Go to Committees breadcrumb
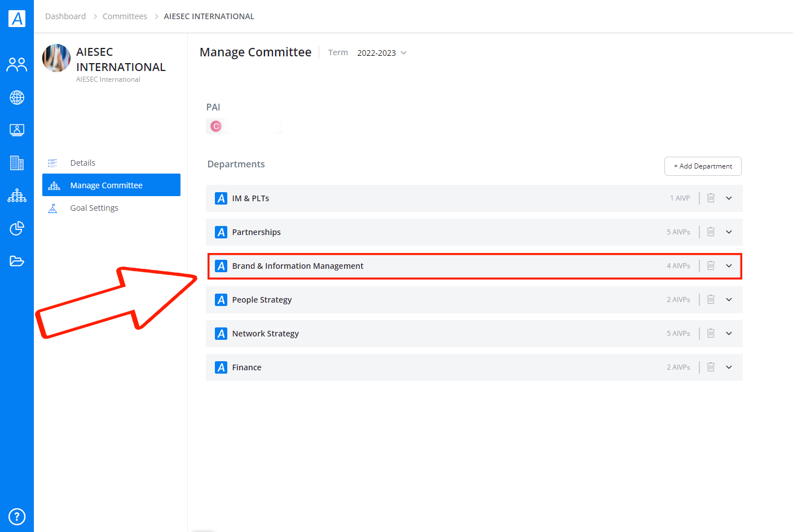This screenshot has width=793, height=532. tap(125, 16)
